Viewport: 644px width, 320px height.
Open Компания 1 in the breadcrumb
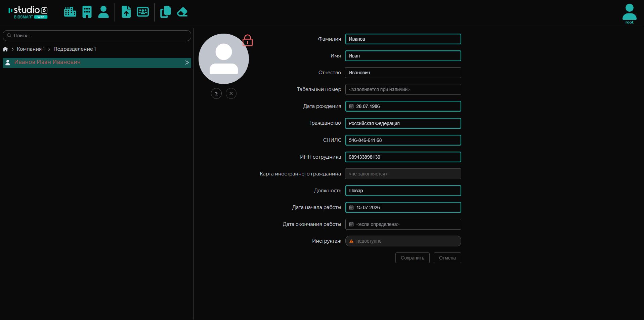click(x=31, y=49)
